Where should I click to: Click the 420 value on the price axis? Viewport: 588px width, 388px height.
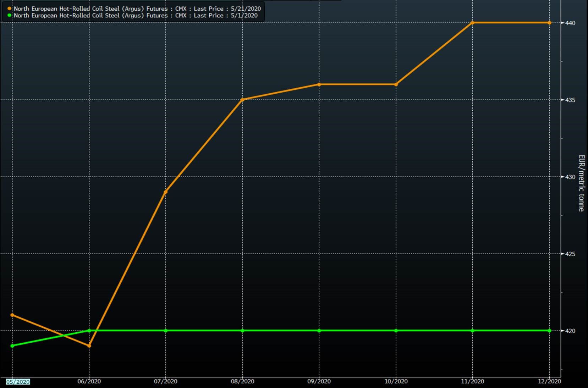(570, 331)
